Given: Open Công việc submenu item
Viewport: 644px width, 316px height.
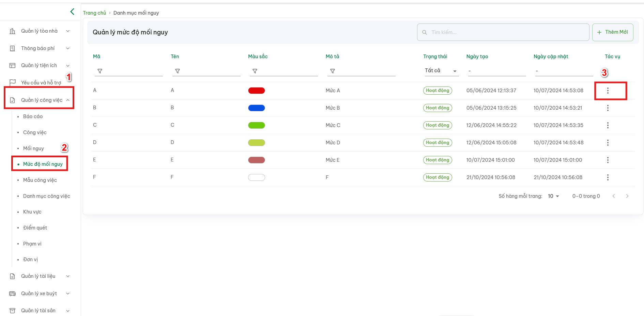Looking at the screenshot, I should pyautogui.click(x=35, y=132).
